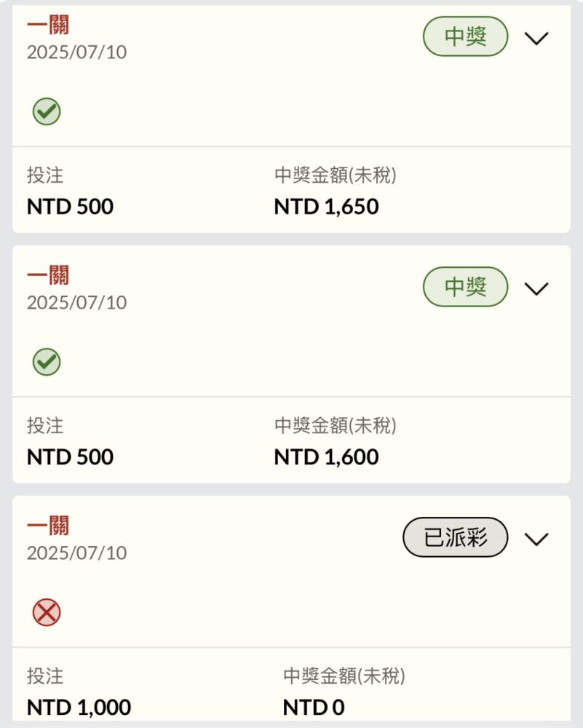Select the NTD 1,650 winning amount
The width and height of the screenshot is (583, 728).
tap(326, 207)
